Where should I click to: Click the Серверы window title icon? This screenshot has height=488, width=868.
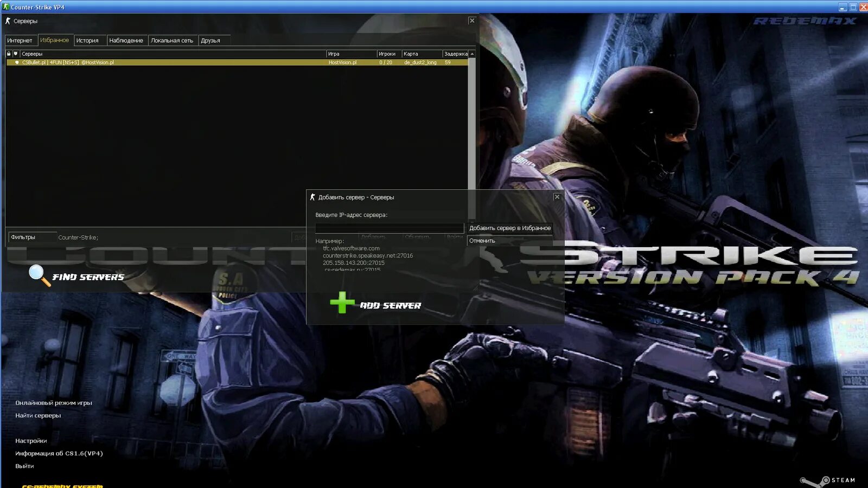(x=8, y=21)
